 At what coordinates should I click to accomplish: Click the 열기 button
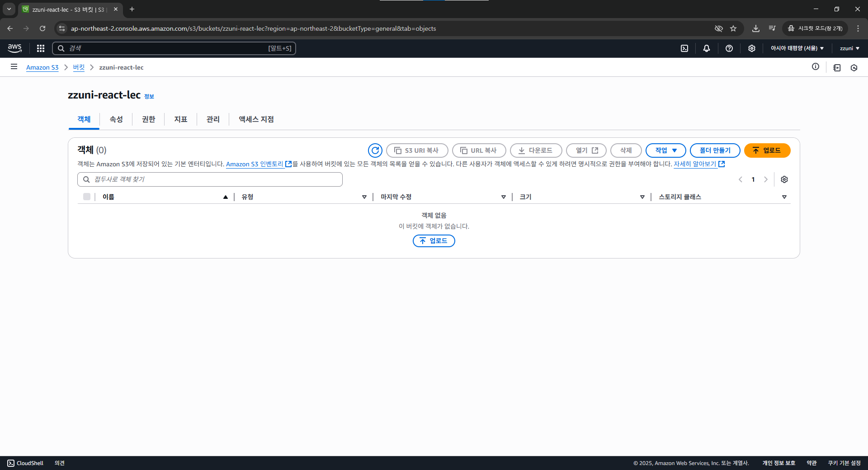coord(586,150)
